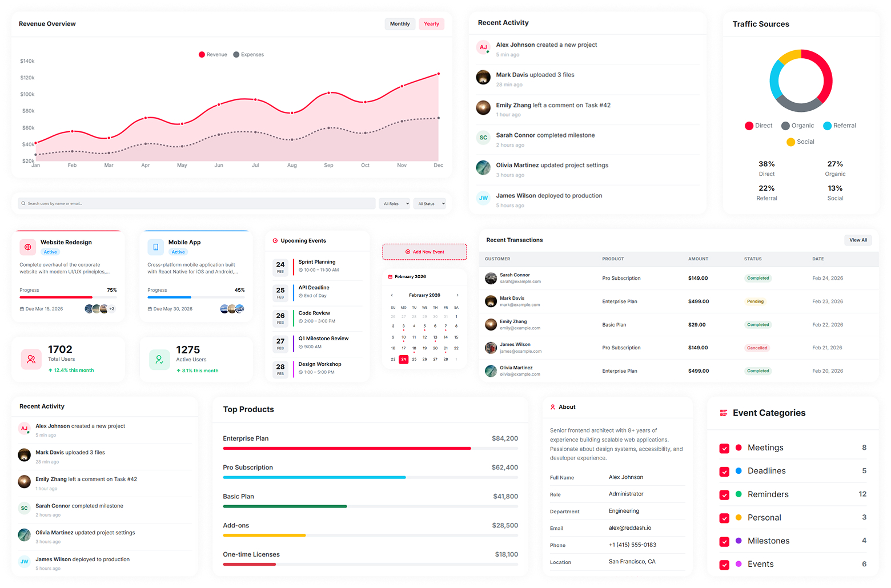Image resolution: width=891 pixels, height=588 pixels.
Task: Click the person icon in the About panel
Action: [553, 406]
